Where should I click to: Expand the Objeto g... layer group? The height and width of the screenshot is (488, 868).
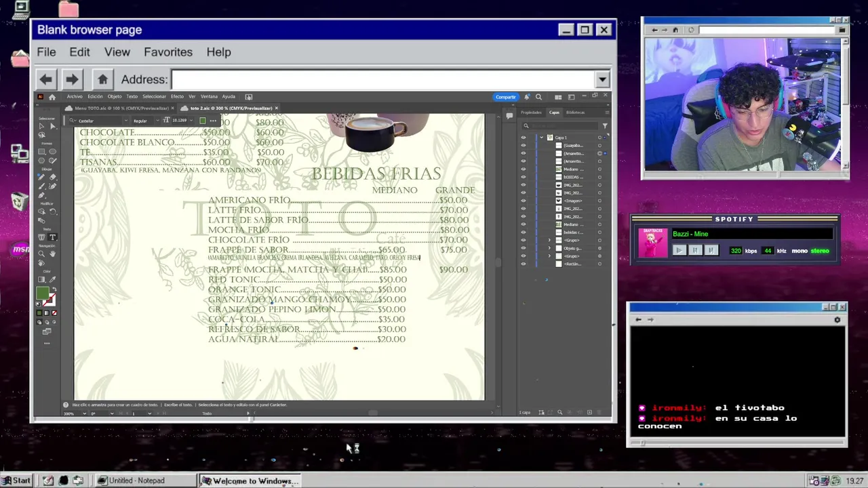click(x=549, y=248)
